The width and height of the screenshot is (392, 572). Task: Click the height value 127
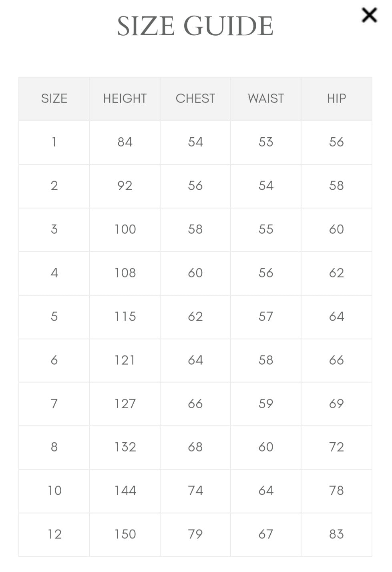click(x=125, y=403)
